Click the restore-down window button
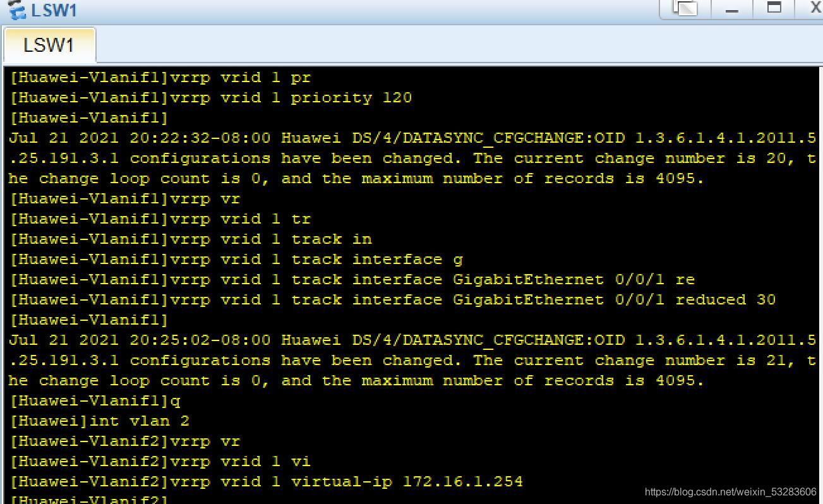The image size is (823, 504). (x=685, y=8)
